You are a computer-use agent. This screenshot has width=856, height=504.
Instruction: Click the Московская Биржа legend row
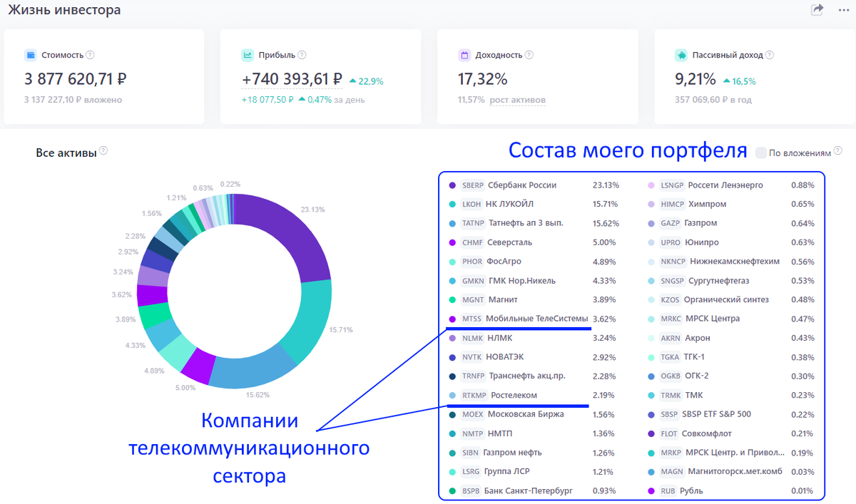tap(534, 414)
